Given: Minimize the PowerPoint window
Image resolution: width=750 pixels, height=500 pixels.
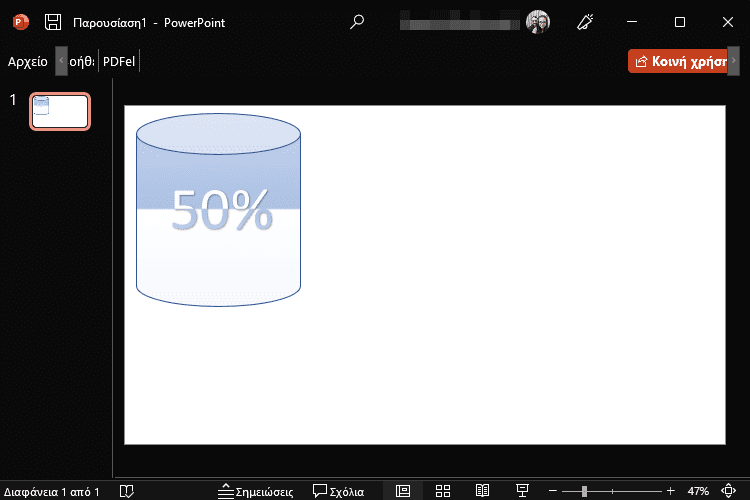Looking at the screenshot, I should pos(632,22).
